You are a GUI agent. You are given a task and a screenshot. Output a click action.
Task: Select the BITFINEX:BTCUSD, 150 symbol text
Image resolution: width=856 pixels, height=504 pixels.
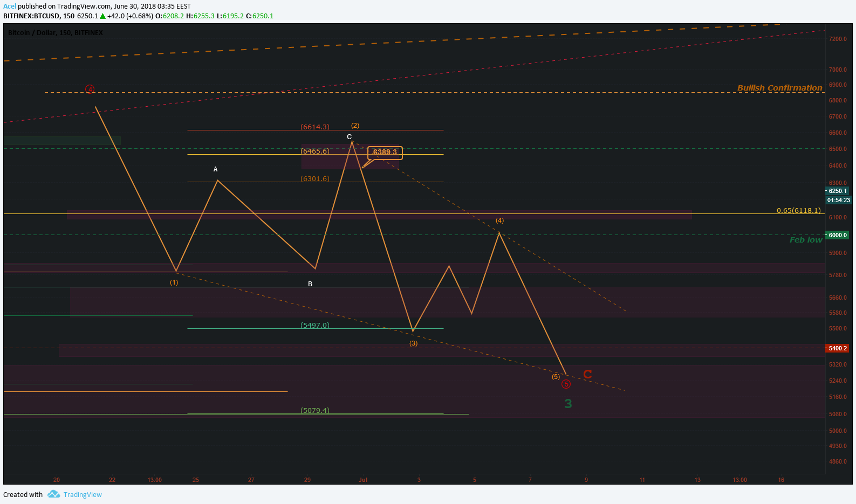point(39,16)
